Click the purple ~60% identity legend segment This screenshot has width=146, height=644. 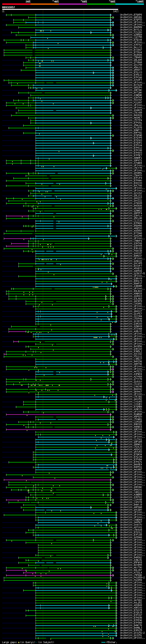pyautogui.click(x=73, y=4)
